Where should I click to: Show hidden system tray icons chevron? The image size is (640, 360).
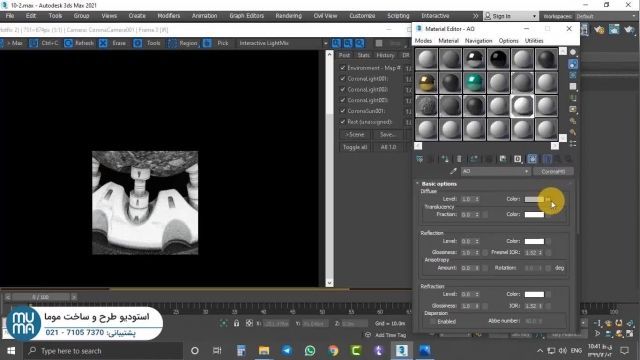click(x=540, y=351)
